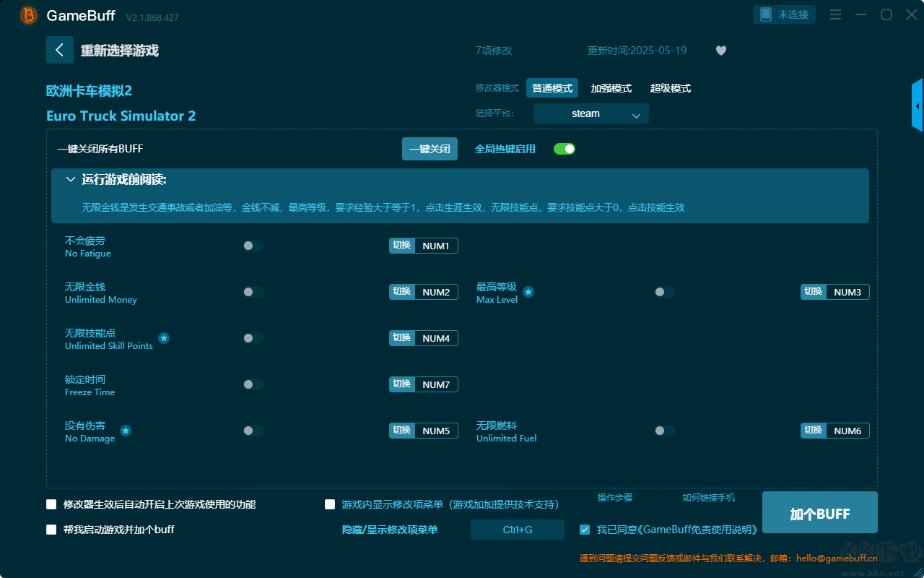Click the star badge beside Unlimited Skill Points
This screenshot has height=578, width=924.
pos(164,338)
